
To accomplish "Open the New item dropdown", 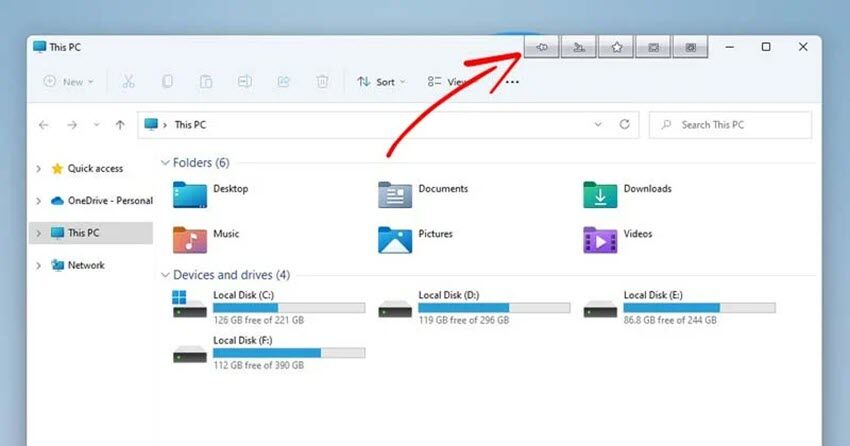I will [68, 82].
